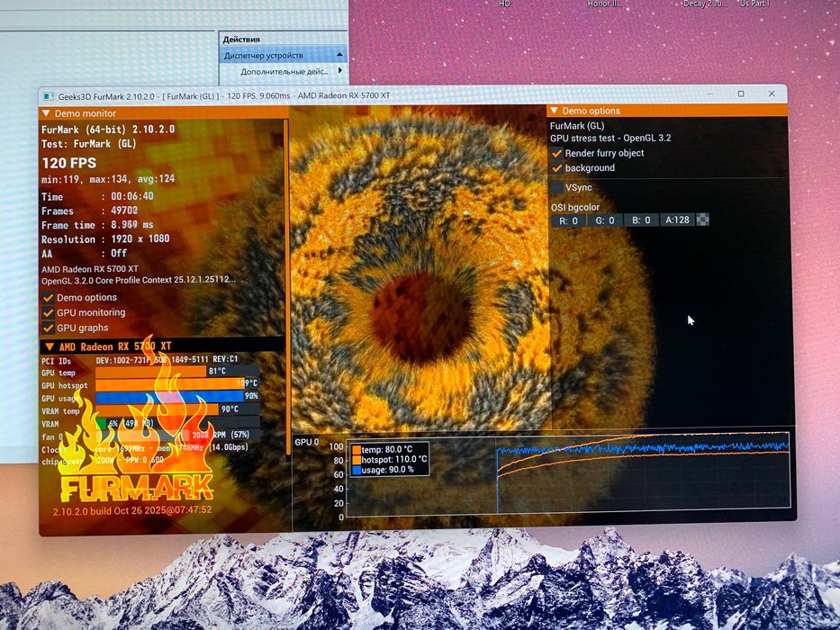Click the R: 0 color value field
This screenshot has height=630, width=840.
click(x=568, y=220)
